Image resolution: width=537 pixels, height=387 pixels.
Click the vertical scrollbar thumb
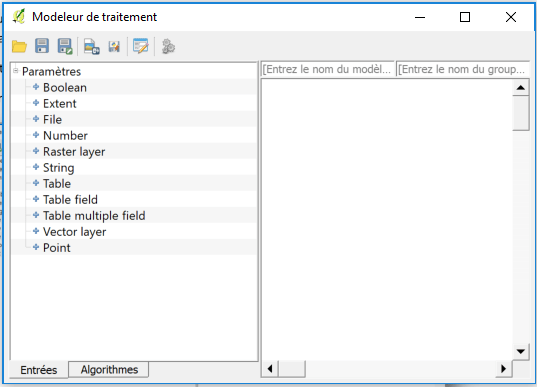pyautogui.click(x=521, y=113)
